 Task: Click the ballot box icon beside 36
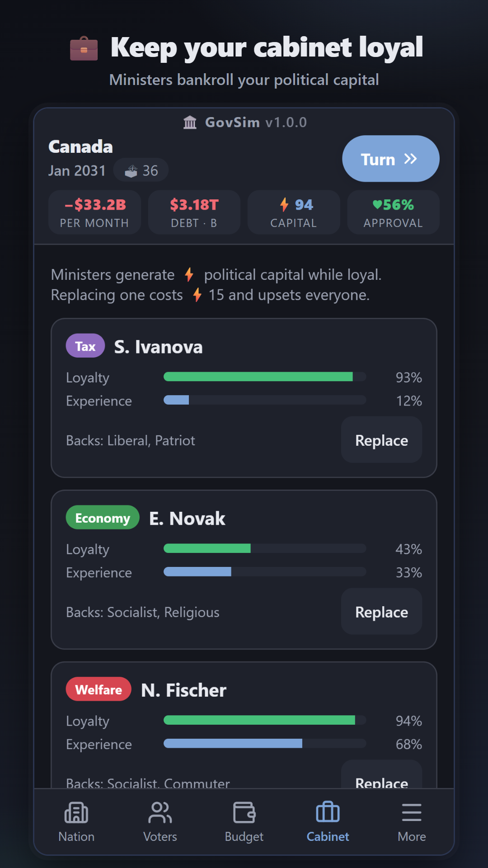point(131,171)
